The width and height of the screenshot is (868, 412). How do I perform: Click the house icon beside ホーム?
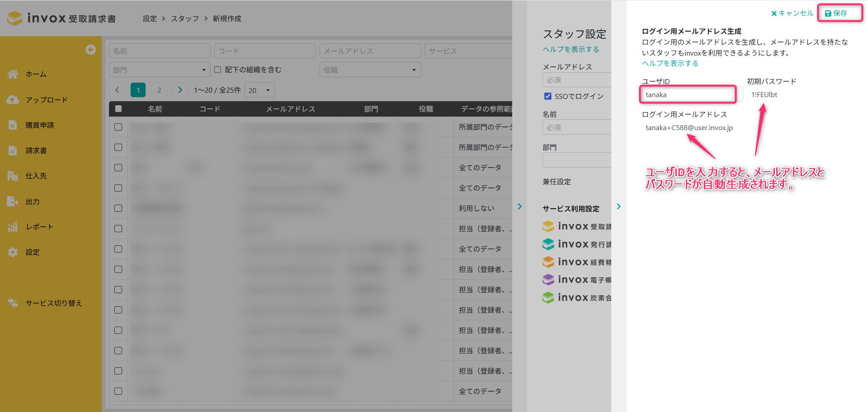coord(13,74)
